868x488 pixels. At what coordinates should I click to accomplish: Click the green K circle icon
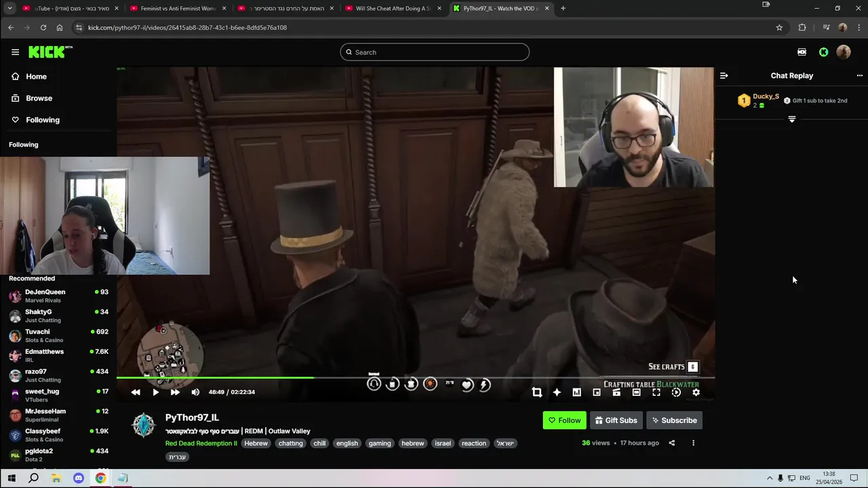(x=823, y=52)
